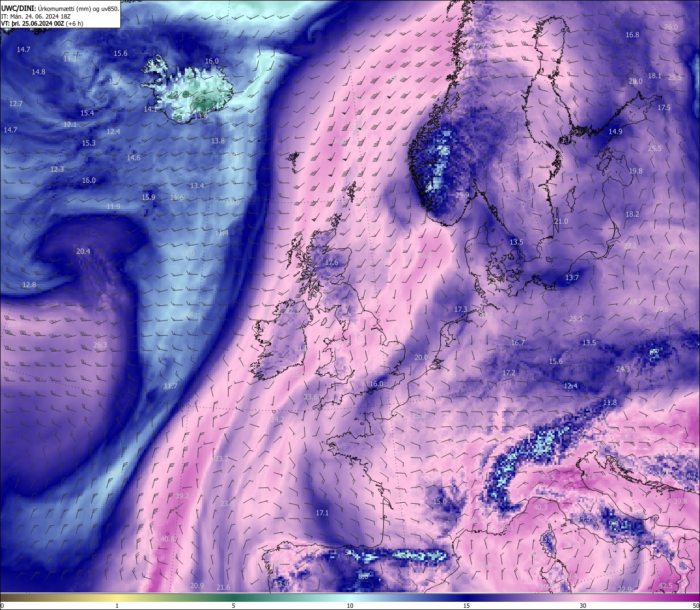Click the 13.4 value label

click(197, 185)
